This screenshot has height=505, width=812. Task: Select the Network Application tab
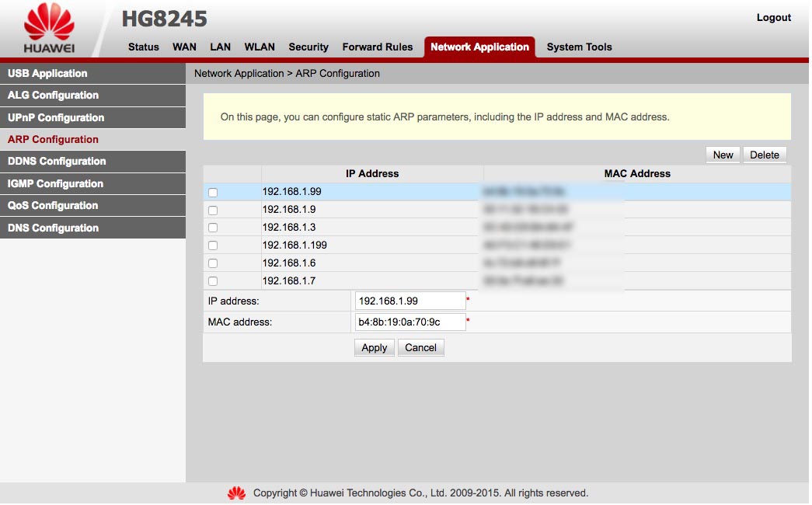479,47
